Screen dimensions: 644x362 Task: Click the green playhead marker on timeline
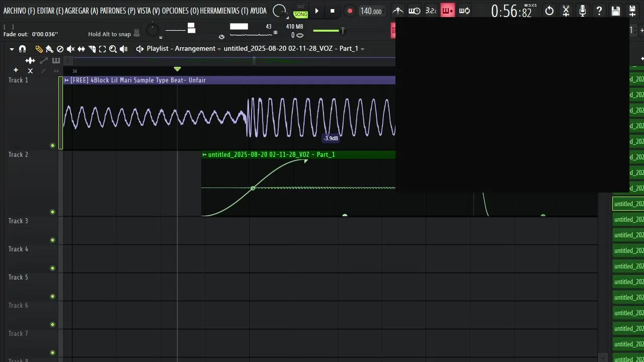(177, 69)
